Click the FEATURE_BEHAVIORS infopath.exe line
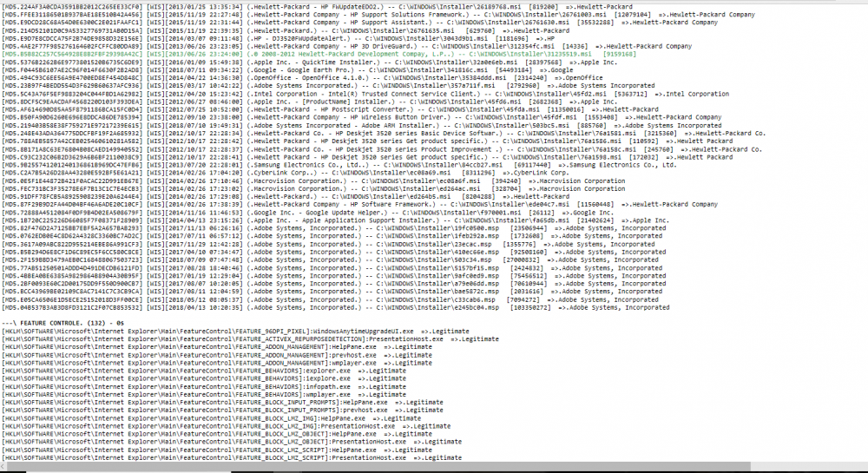Screen dimensions: 868x473 coord(204,387)
